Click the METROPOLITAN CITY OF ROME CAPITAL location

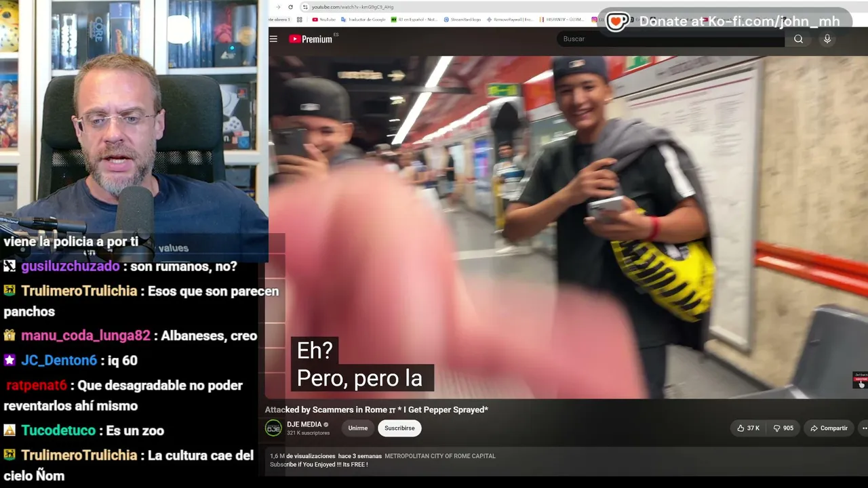[x=440, y=456]
